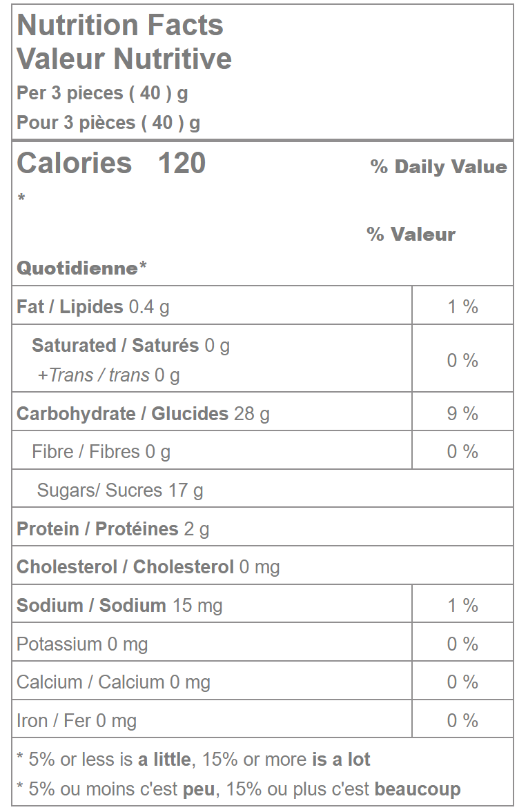
Task: Select the Calcium / Calcium 0 mg row
Action: 113,682
